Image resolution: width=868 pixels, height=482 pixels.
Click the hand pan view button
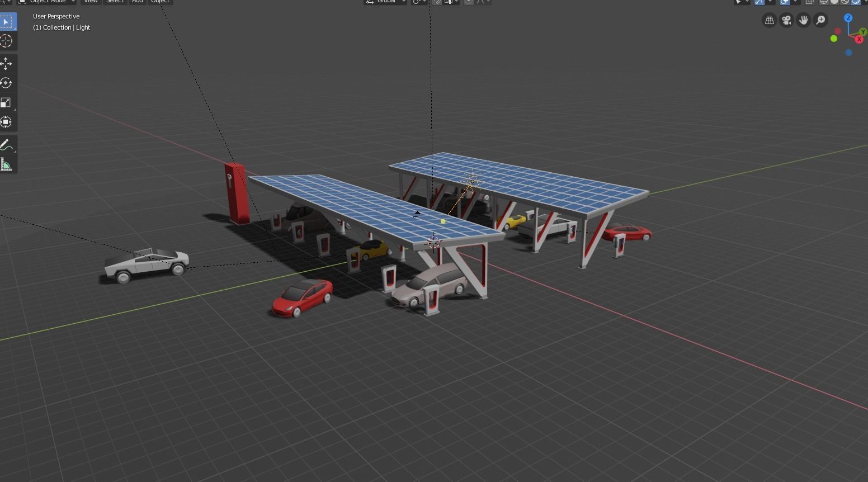pyautogui.click(x=804, y=21)
